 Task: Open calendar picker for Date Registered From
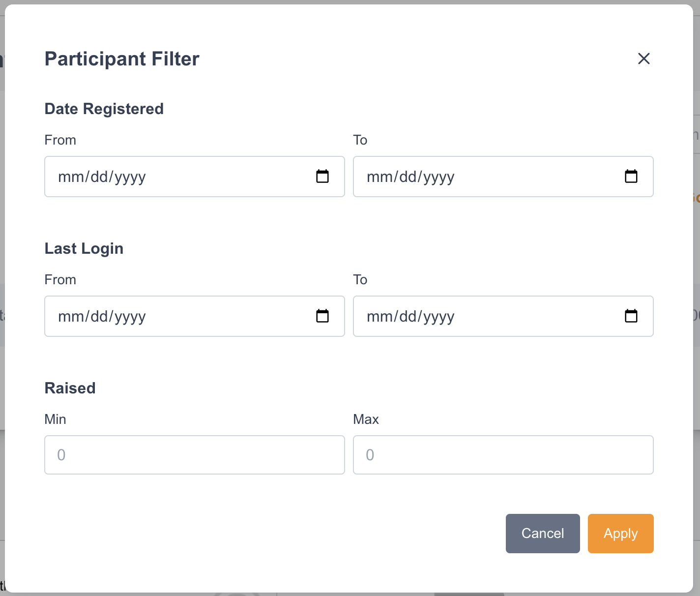tap(322, 176)
